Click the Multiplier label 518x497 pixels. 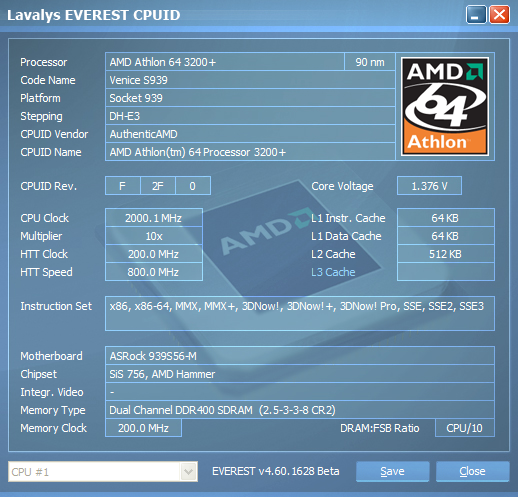click(41, 236)
